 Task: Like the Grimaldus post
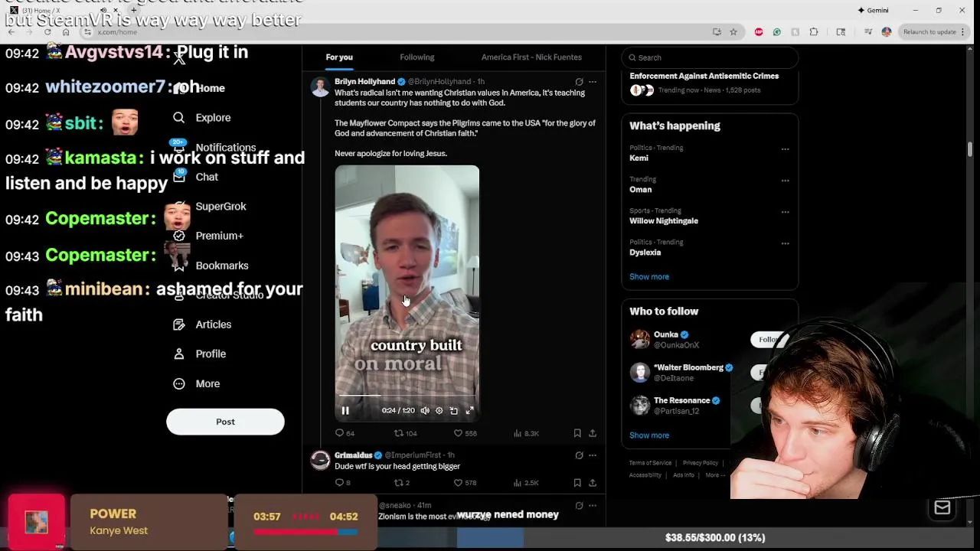click(465, 483)
